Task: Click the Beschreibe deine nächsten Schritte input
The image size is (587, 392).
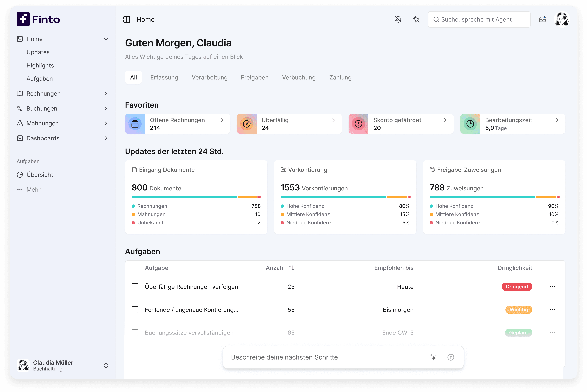Action: (x=343, y=357)
